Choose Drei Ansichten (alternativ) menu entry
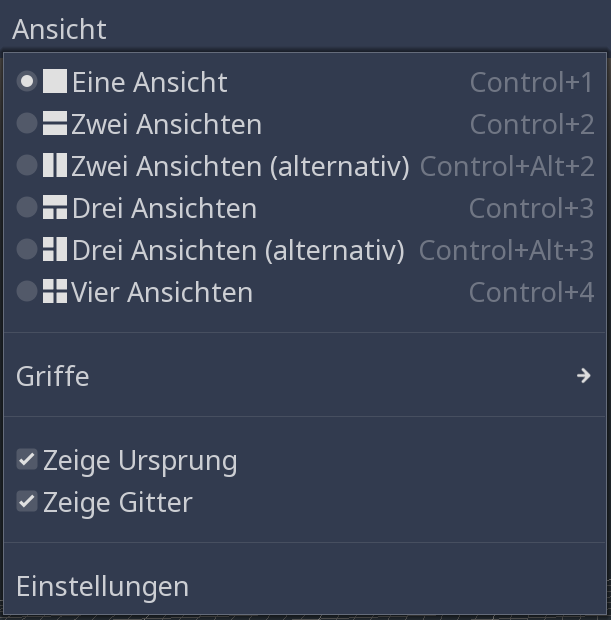 point(305,250)
